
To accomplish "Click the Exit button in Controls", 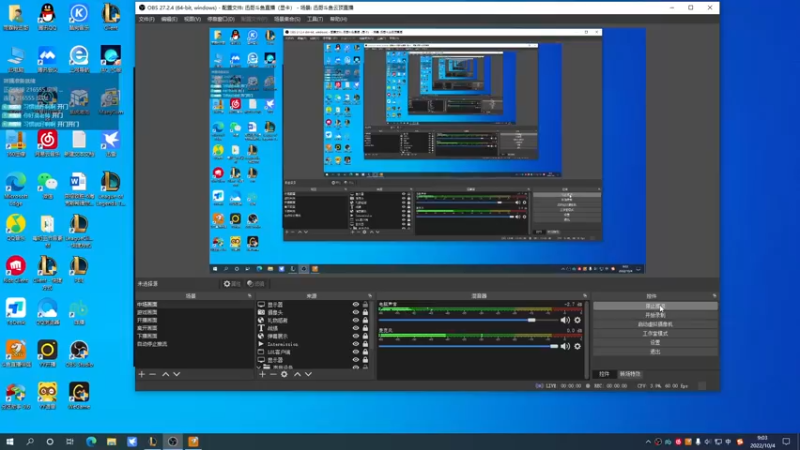I will (655, 352).
